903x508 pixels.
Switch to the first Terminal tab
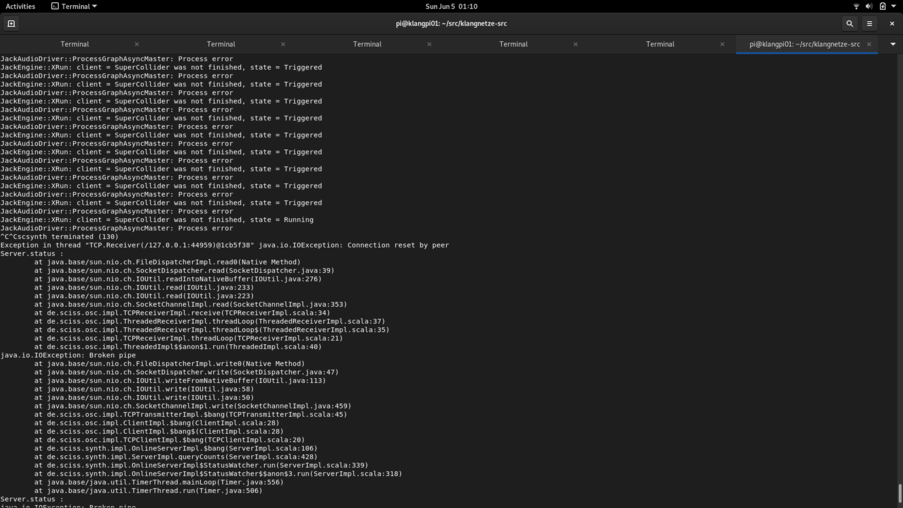coord(74,44)
